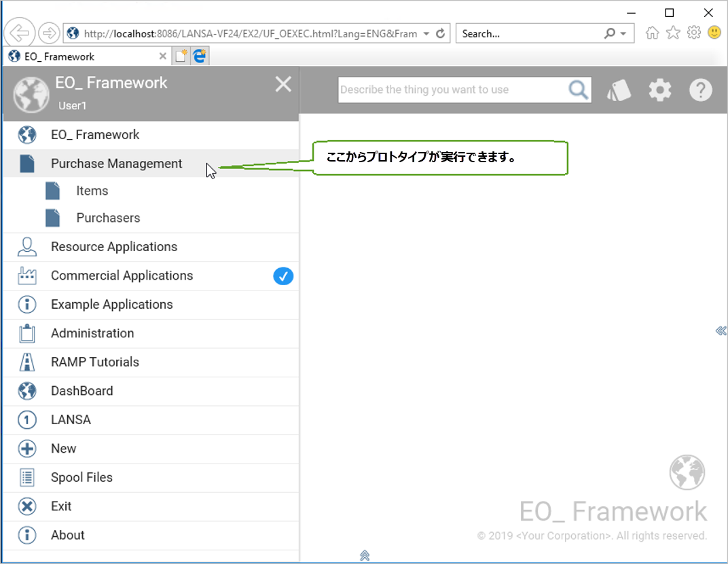Close the EO_ Framework browser tab
Screen dimensions: 728x564
162,56
